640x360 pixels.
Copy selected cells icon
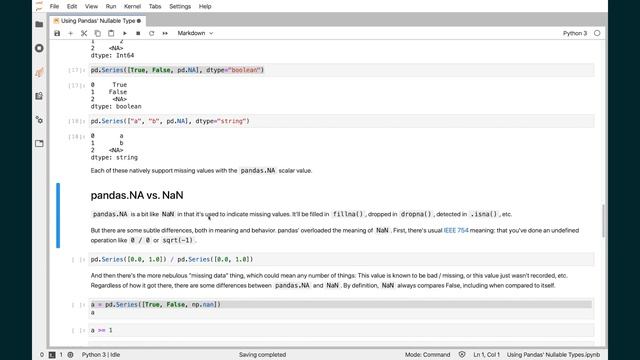point(98,33)
